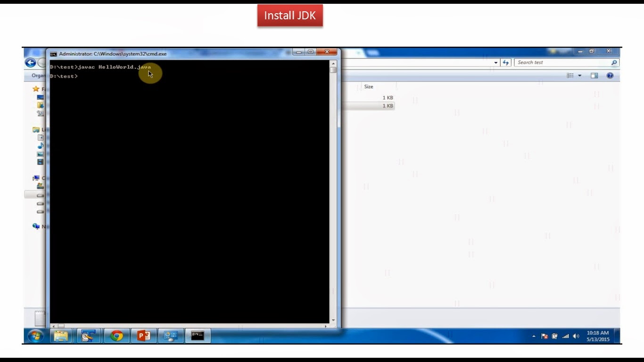This screenshot has width=644, height=362.
Task: Open network signal tray icon
Action: tap(565, 337)
